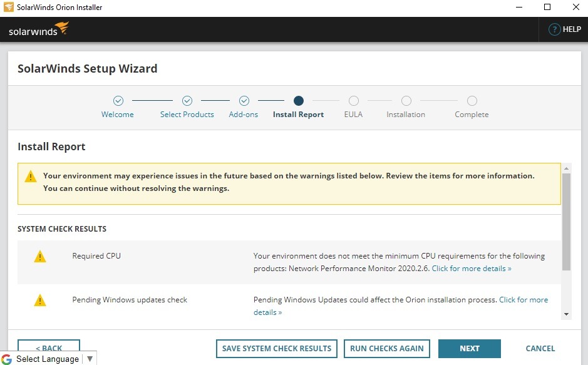Click the vertical scrollbar thumb in report
This screenshot has height=365, width=588.
pos(566,222)
